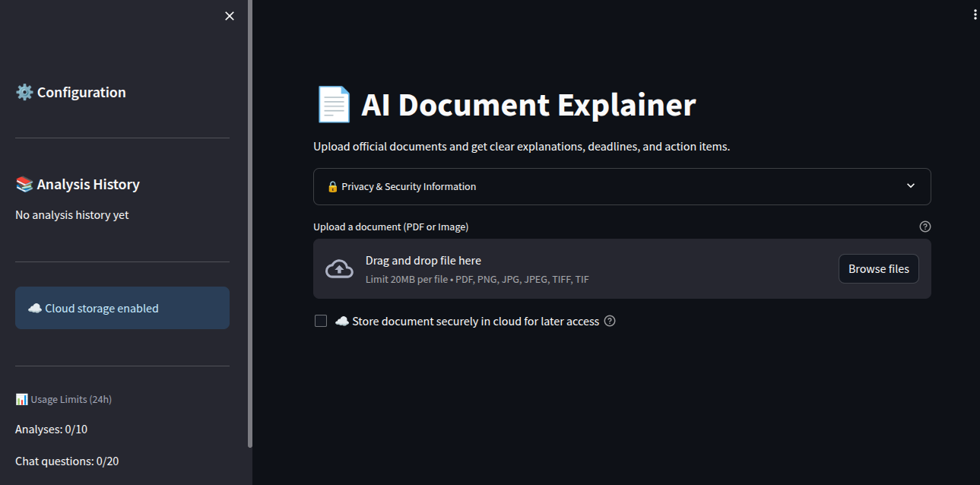
Task: Click the bar chart icon beside Usage Limits
Action: coord(21,399)
